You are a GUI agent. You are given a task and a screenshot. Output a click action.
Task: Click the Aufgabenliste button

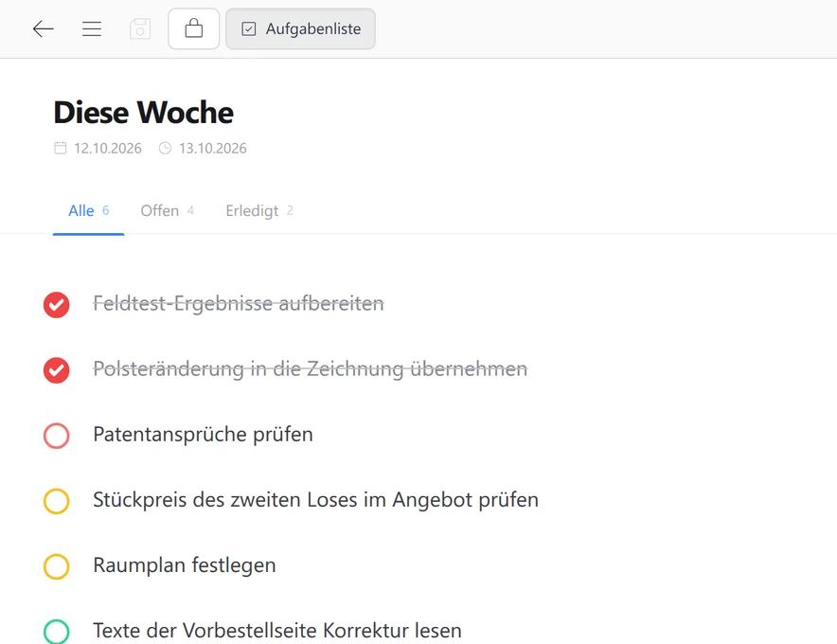coord(300,28)
